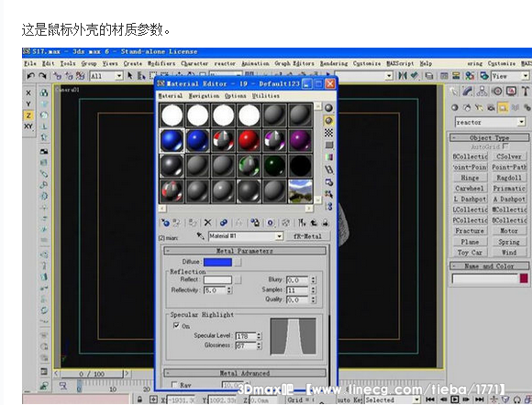Open Modifiers menu in main window
The height and width of the screenshot is (405, 532).
tap(161, 63)
